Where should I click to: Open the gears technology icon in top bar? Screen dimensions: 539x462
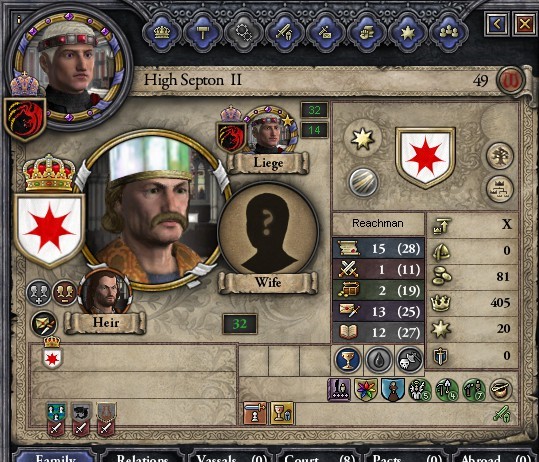click(x=244, y=33)
